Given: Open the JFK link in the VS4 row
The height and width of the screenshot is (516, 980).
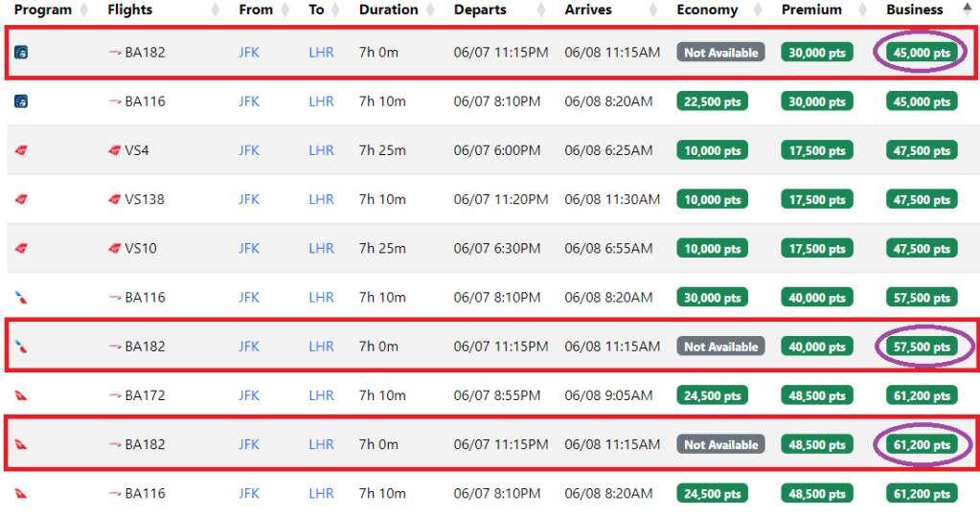Looking at the screenshot, I should click(x=249, y=150).
